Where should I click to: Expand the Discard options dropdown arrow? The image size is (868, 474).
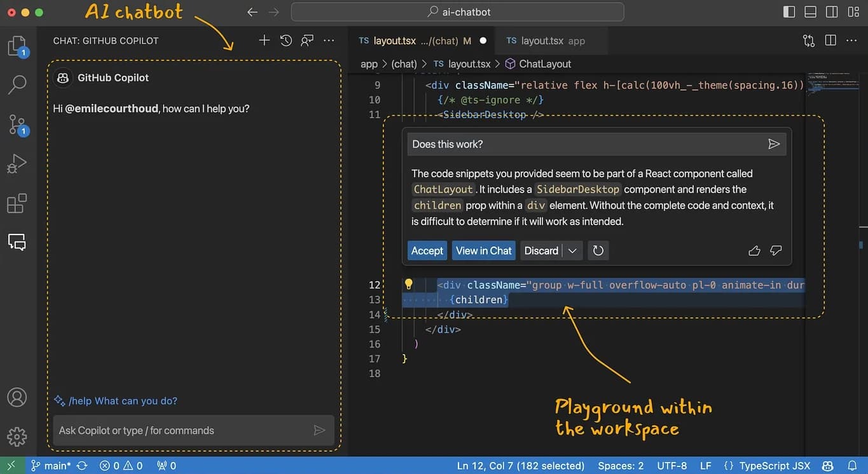point(572,250)
